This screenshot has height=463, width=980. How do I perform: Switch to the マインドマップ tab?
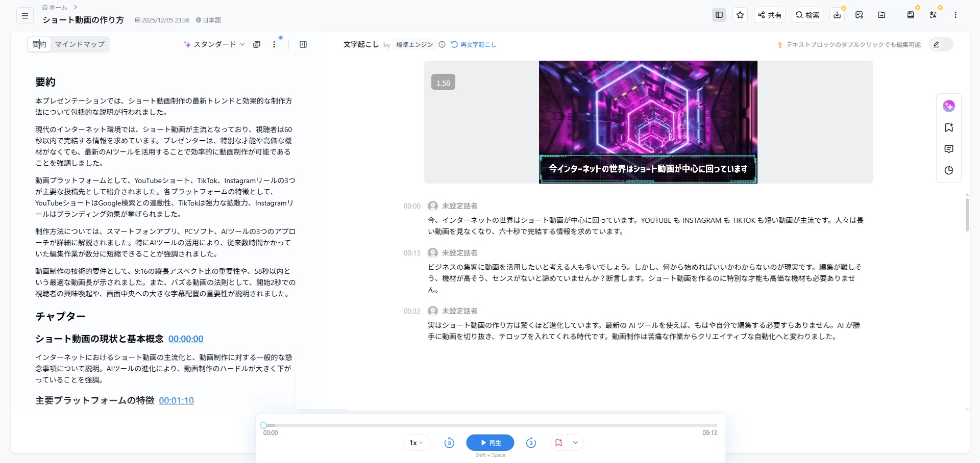80,44
